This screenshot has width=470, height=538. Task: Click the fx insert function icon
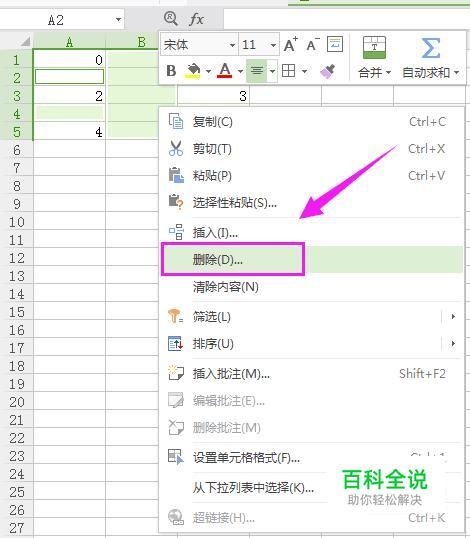197,19
